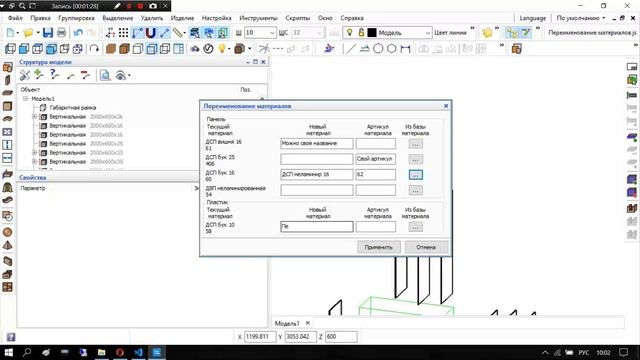Viewport: 640px width, 360px height.
Task: Toggle the line link snap button
Action: coord(164,33)
